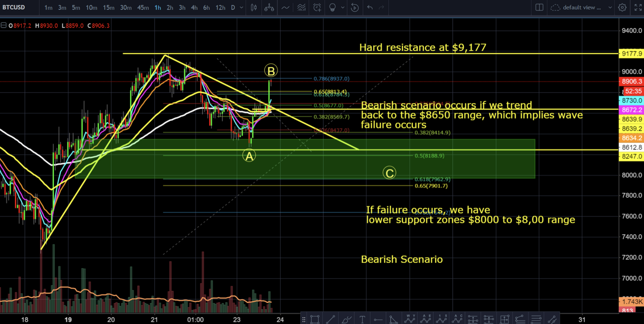Screen dimensions: 644x324
Task: Grab the drawing toolbar drag handle
Action: 304,319
